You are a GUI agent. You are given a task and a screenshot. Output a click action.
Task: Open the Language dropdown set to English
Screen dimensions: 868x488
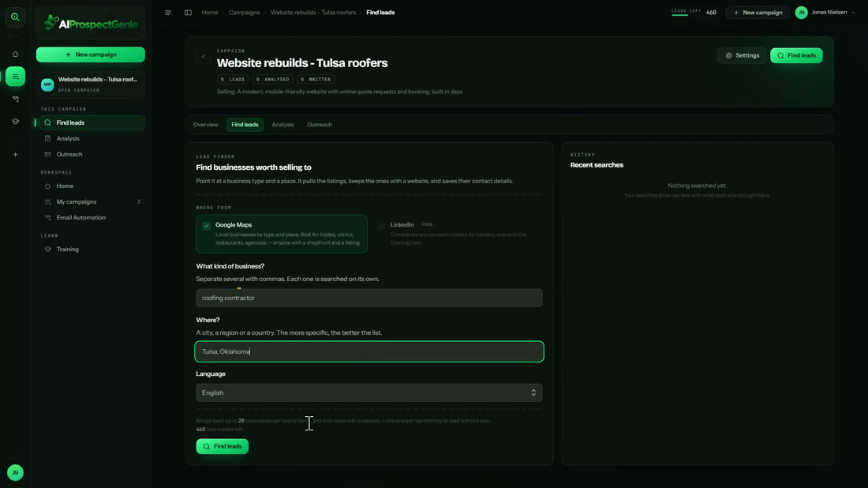click(x=369, y=392)
